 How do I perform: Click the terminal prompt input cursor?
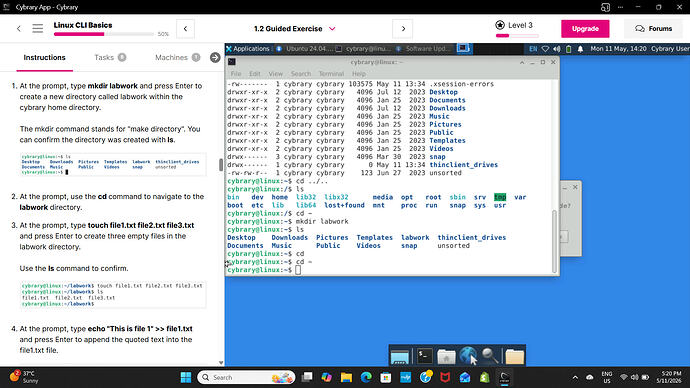[x=298, y=270]
